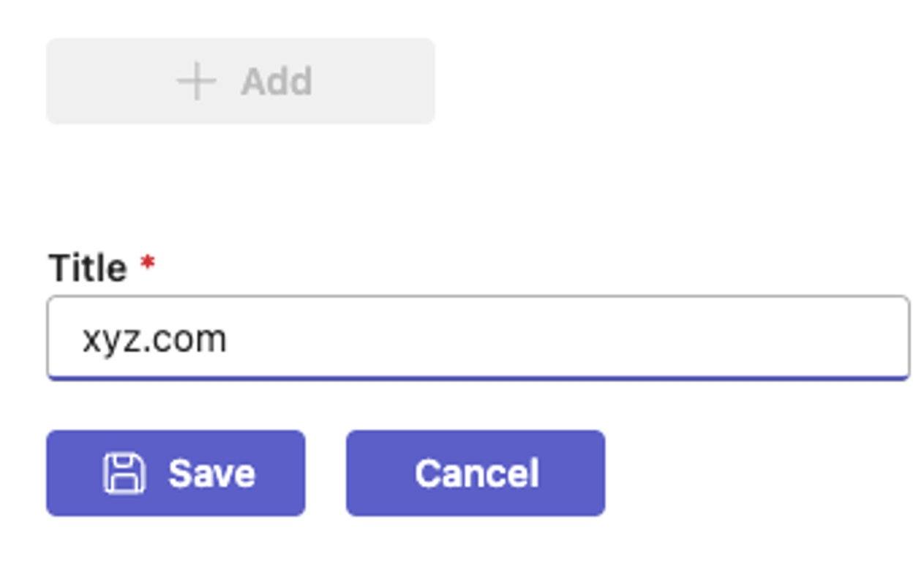Select the greyed-out Add button
This screenshot has width=924, height=562.
pyautogui.click(x=241, y=81)
